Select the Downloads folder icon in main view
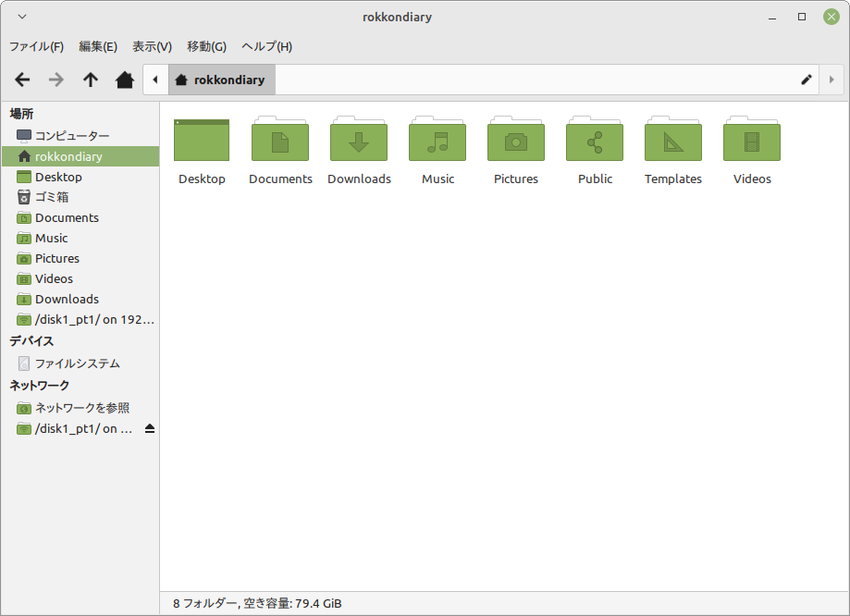Image resolution: width=850 pixels, height=616 pixels. point(359,138)
